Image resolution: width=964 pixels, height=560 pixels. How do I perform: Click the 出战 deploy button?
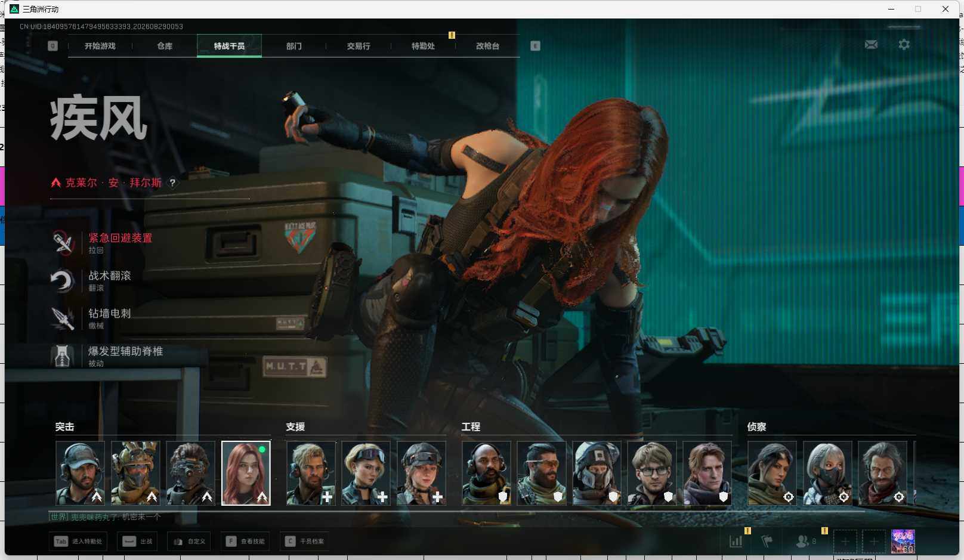137,542
